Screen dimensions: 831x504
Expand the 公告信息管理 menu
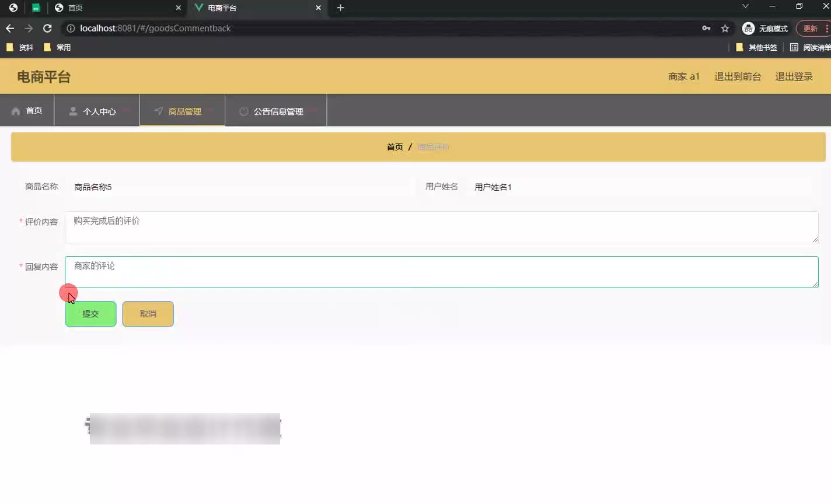276,111
